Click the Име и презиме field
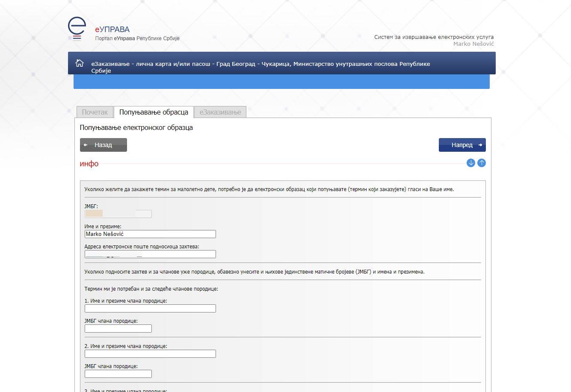The height and width of the screenshot is (392, 571). pyautogui.click(x=150, y=234)
